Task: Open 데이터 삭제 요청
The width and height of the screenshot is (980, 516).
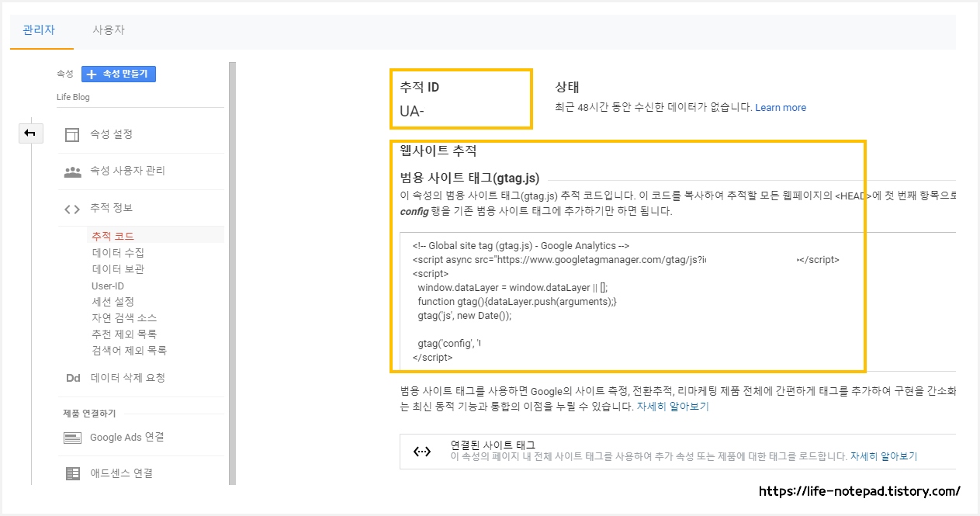Action: point(127,378)
